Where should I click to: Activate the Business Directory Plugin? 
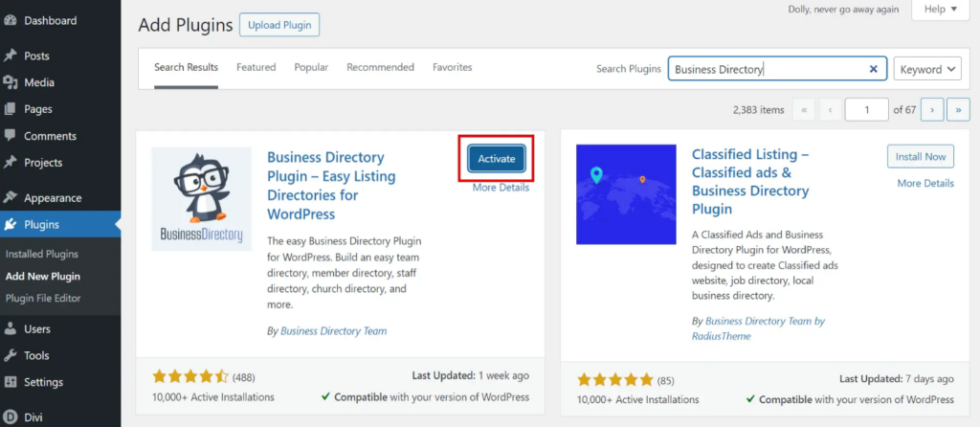click(x=496, y=159)
